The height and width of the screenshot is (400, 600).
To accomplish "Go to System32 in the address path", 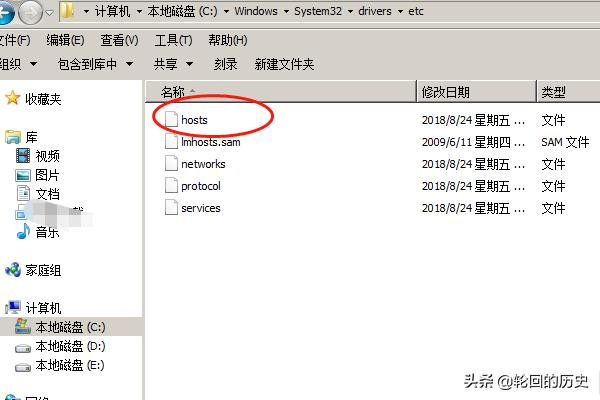I will point(318,11).
